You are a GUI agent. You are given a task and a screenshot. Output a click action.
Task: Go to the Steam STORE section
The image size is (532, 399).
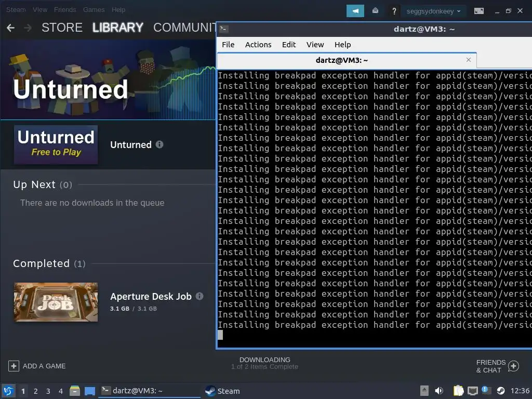click(x=62, y=28)
